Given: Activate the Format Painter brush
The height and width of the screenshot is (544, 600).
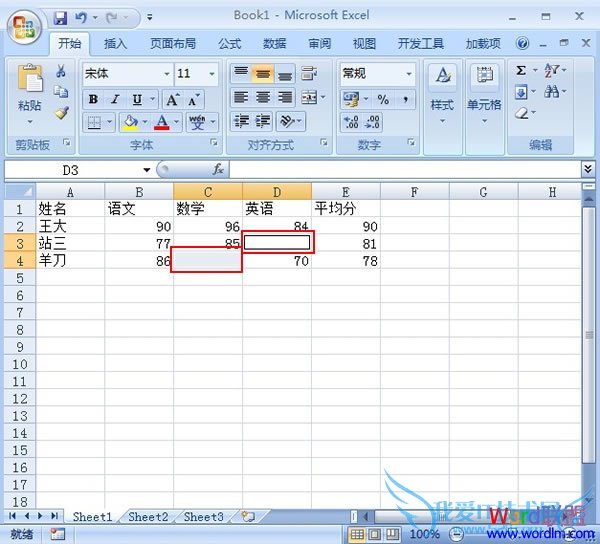Looking at the screenshot, I should [x=61, y=112].
